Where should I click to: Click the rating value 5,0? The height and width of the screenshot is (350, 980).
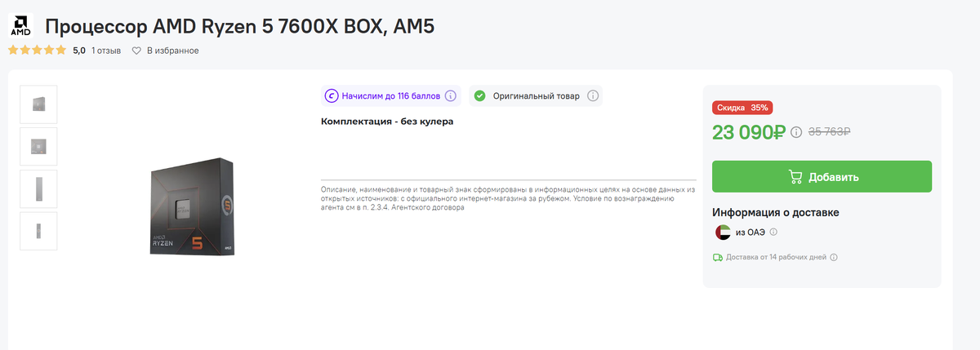(79, 51)
